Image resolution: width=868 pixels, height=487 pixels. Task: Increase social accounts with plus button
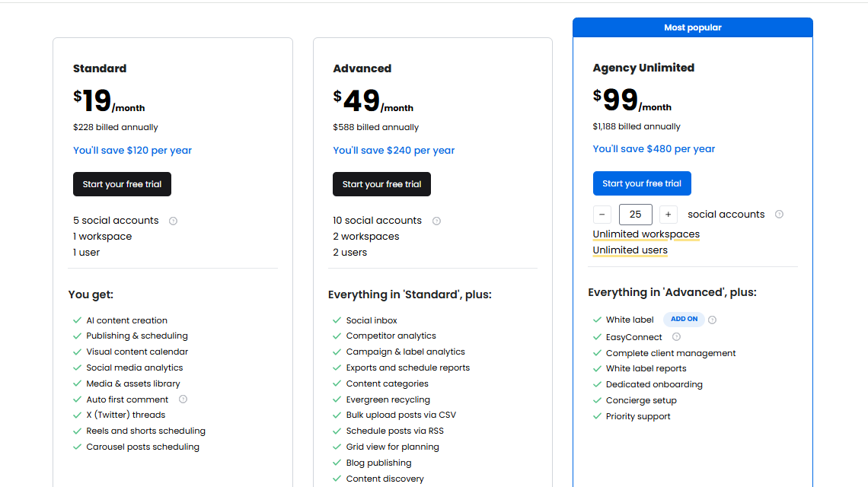(668, 215)
